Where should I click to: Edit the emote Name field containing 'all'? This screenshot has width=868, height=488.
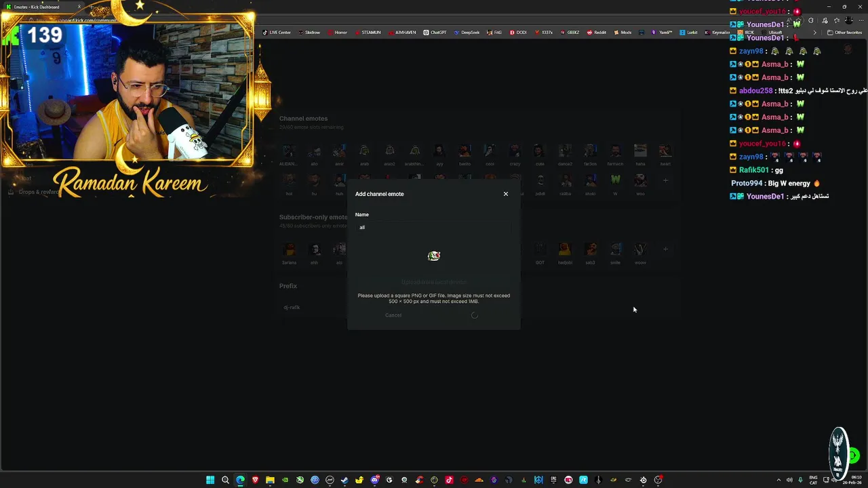(x=434, y=227)
